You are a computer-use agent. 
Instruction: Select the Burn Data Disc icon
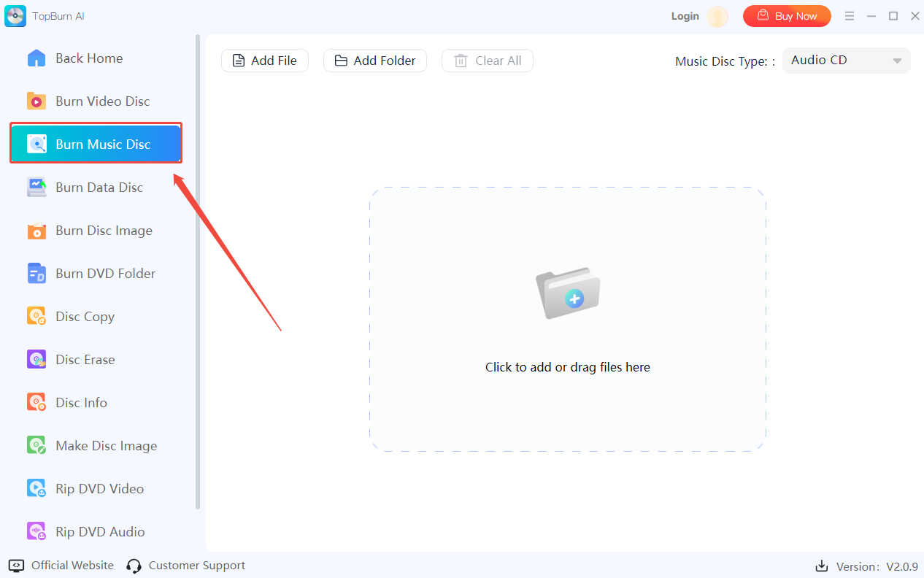tap(36, 188)
